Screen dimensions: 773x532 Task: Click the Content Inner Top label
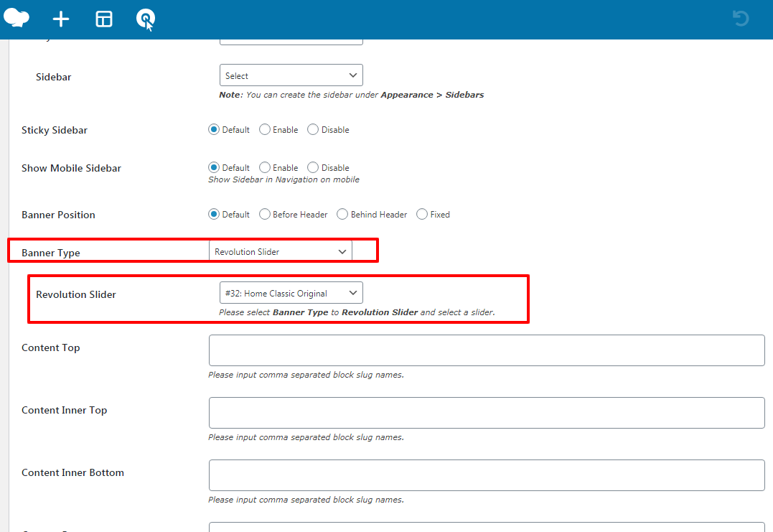[64, 410]
